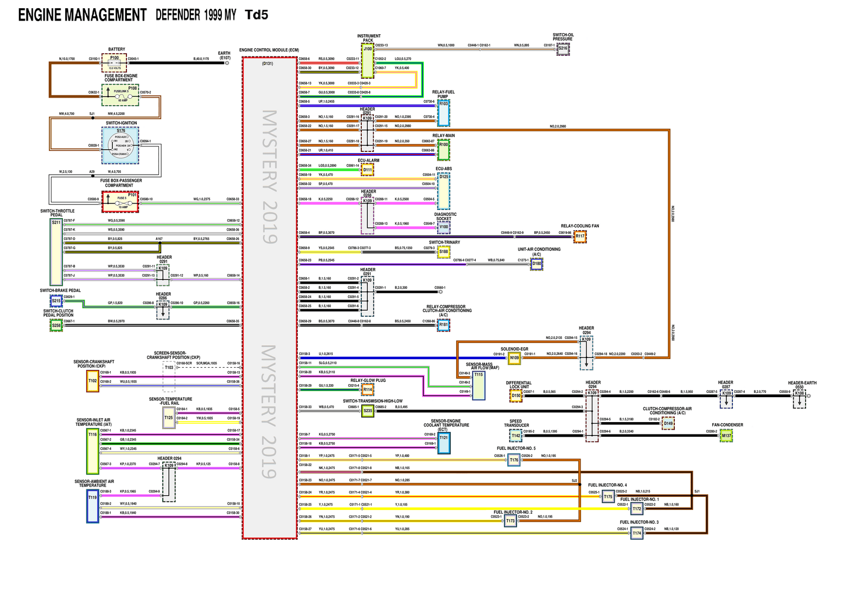
Task: Select the 'RELAY-GLOW PLUG' label
Action: coord(368,380)
